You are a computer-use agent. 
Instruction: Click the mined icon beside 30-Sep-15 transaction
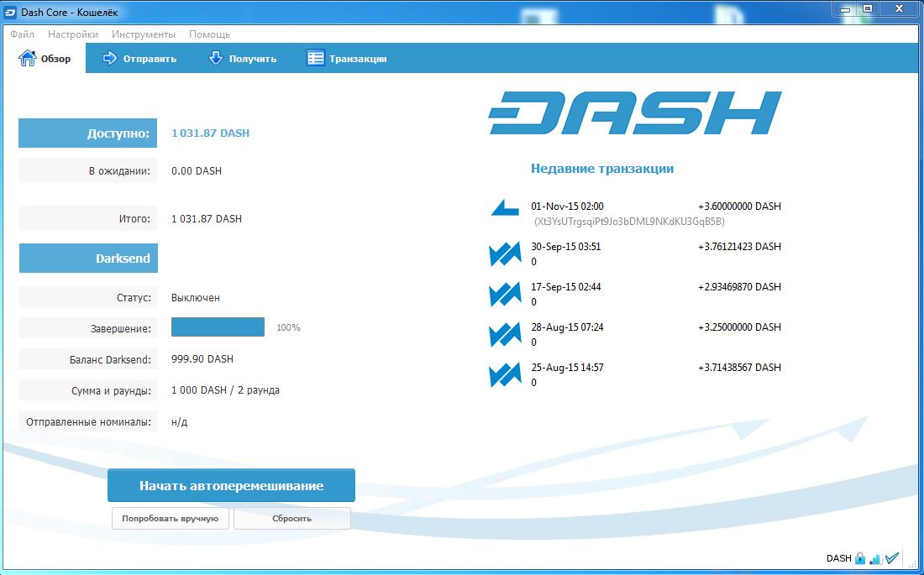(505, 254)
